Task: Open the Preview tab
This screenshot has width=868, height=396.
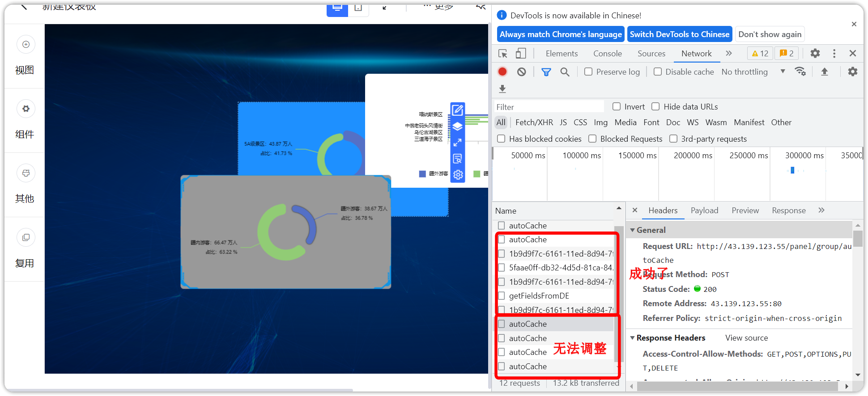Action: [745, 211]
